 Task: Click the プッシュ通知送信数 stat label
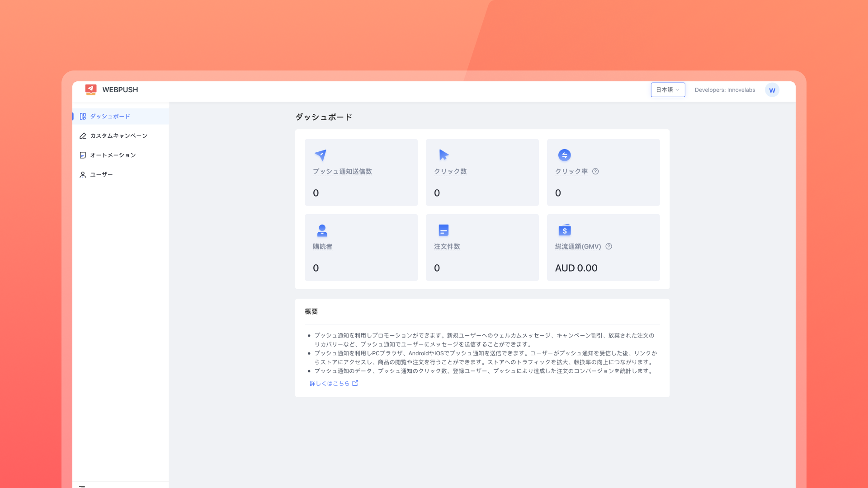(x=342, y=172)
